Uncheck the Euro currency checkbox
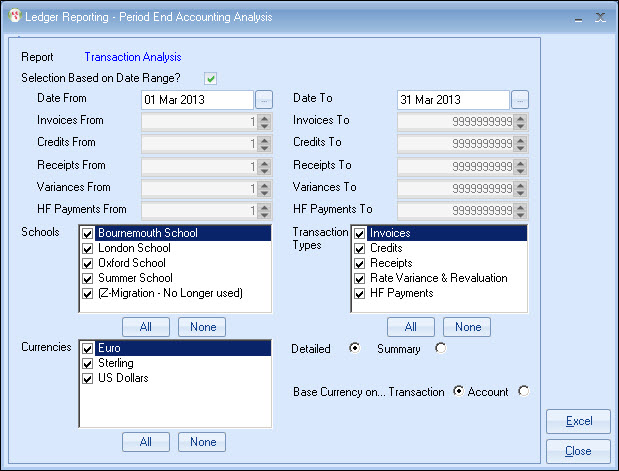 pyautogui.click(x=89, y=349)
